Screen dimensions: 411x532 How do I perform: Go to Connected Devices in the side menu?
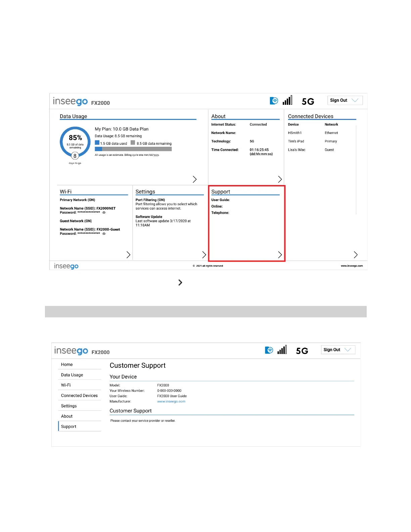point(80,396)
